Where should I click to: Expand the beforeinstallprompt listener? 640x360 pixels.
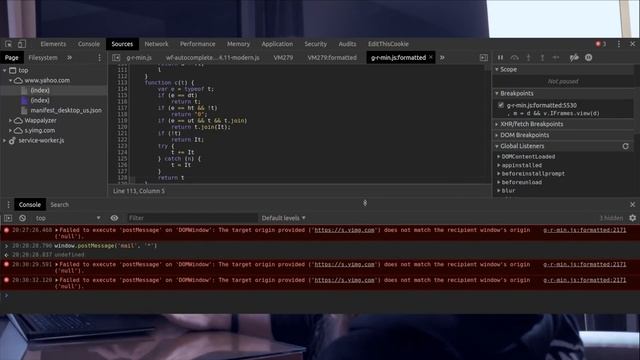499,174
